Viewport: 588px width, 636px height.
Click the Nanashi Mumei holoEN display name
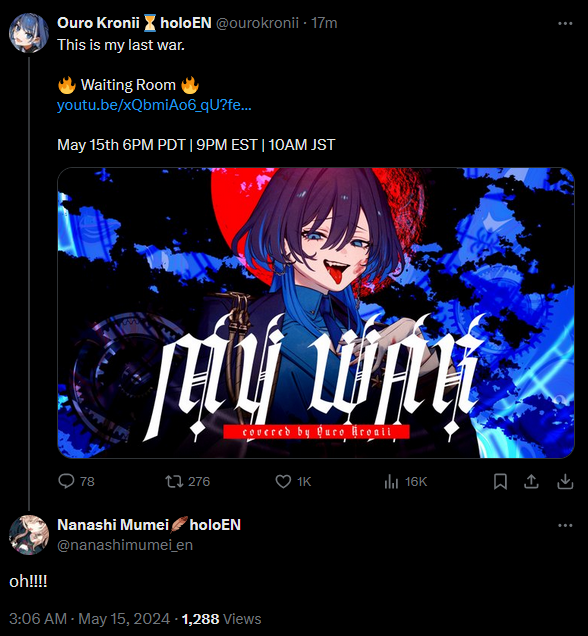[149, 525]
